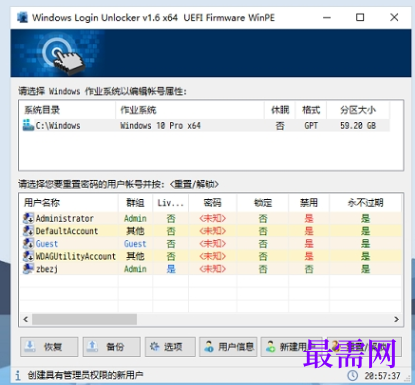The height and width of the screenshot is (385, 415).
Task: Select the WDAGUtilityAccount user name
Action: click(x=76, y=256)
